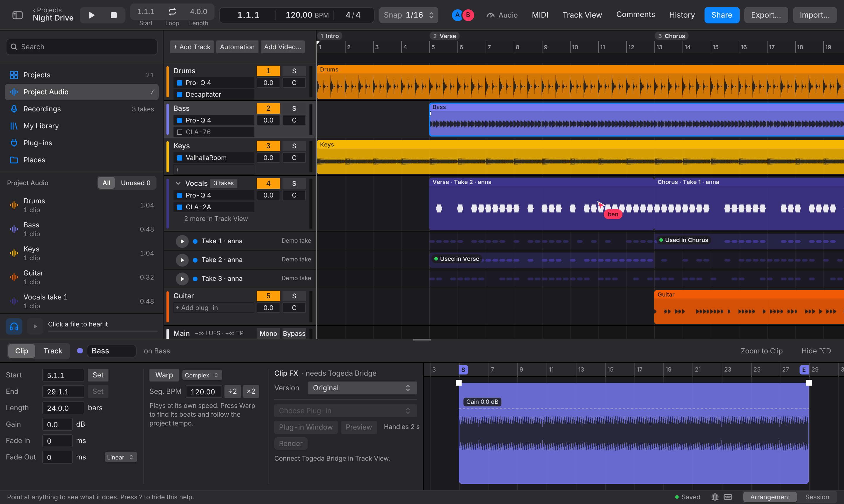Viewport: 844px width, 504px height.
Task: Stop playback with the Stop button
Action: tap(114, 15)
